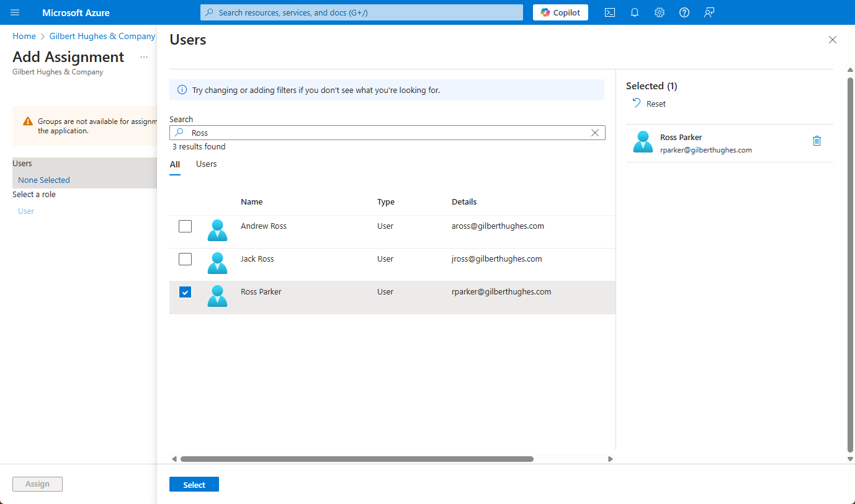This screenshot has height=504, width=855.
Task: Open the Copilot assistant
Action: (560, 12)
